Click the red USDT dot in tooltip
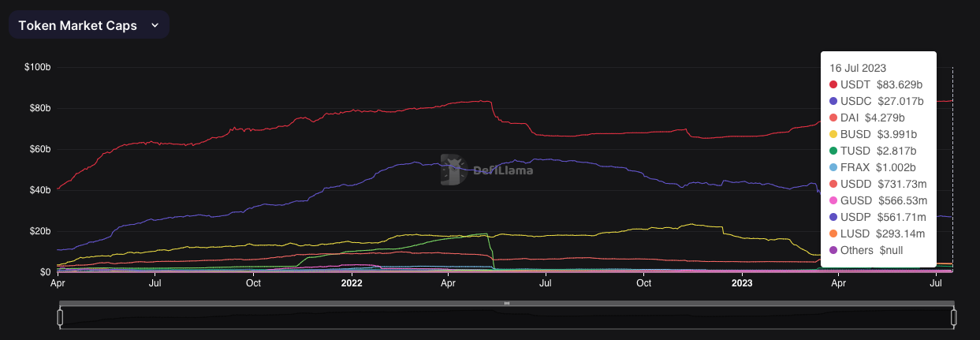Screen dimensions: 980x340 pos(833,84)
